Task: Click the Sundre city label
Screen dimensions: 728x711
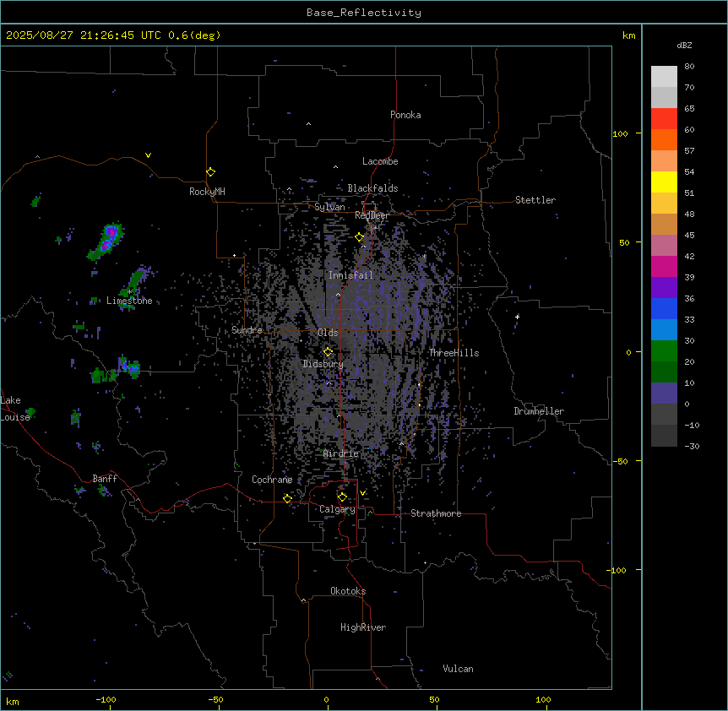Action: [247, 330]
